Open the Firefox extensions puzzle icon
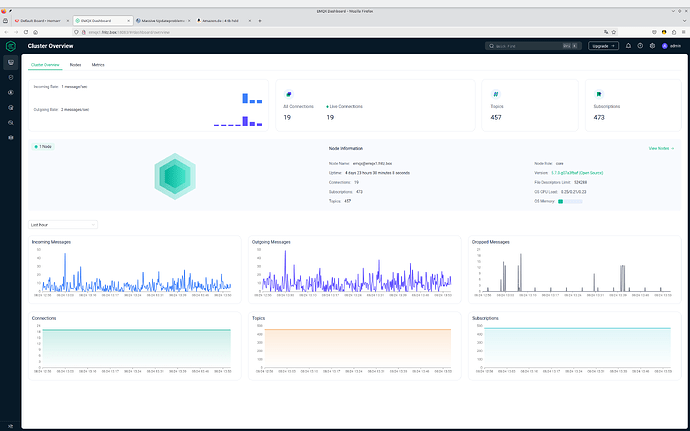690x431 pixels. pos(674,32)
